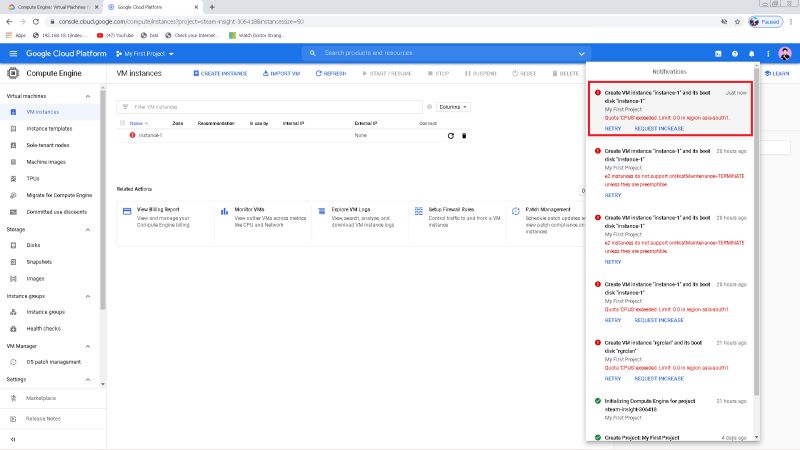The width and height of the screenshot is (800, 450).
Task: Open the Columns dropdown
Action: pos(453,107)
